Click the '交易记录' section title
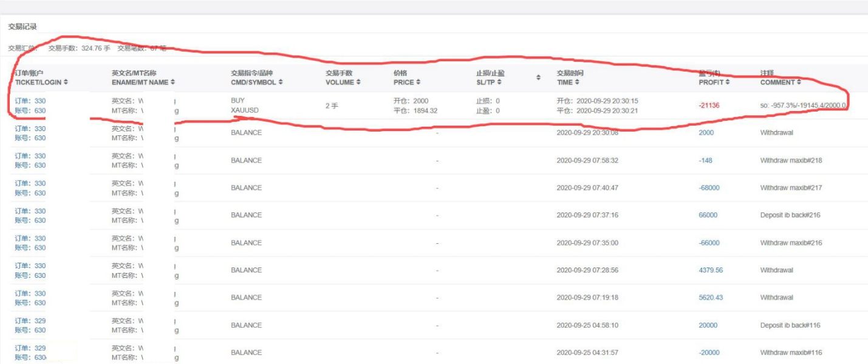 click(21, 27)
